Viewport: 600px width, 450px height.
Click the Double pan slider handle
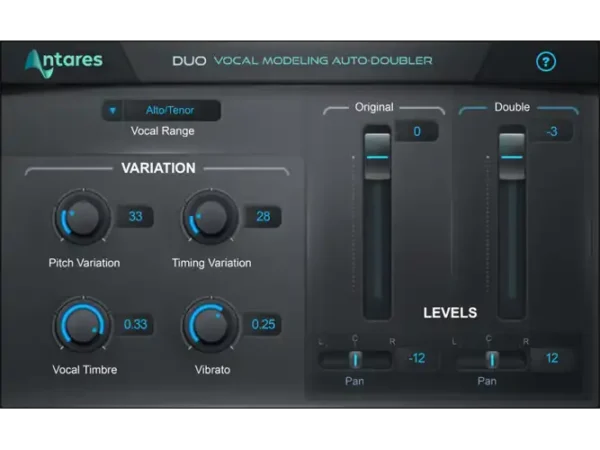tap(492, 360)
